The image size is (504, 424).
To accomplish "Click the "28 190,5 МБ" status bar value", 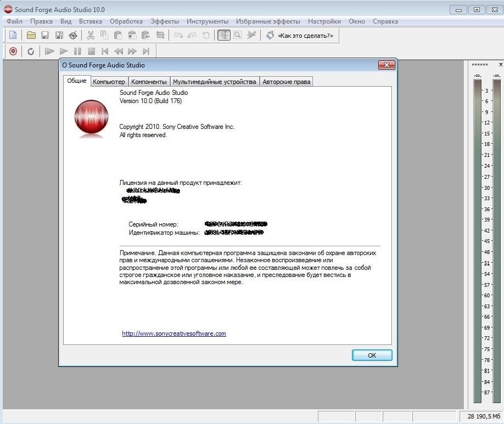I will (484, 416).
